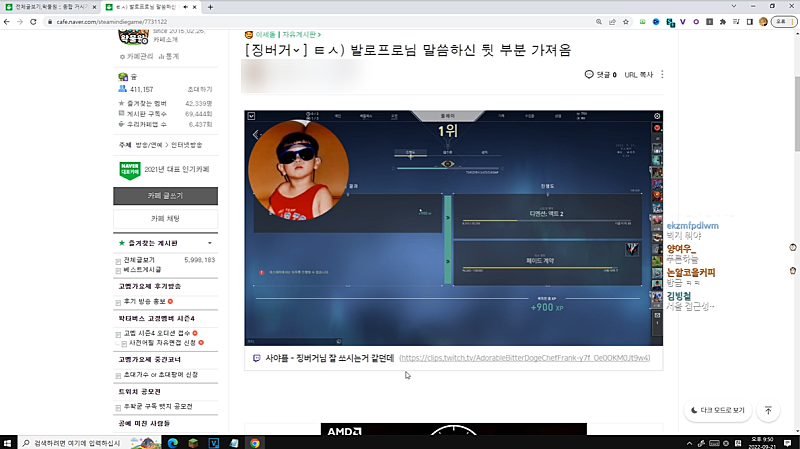The height and width of the screenshot is (449, 800).
Task: Open a new tab with plus button
Action: 210,7
